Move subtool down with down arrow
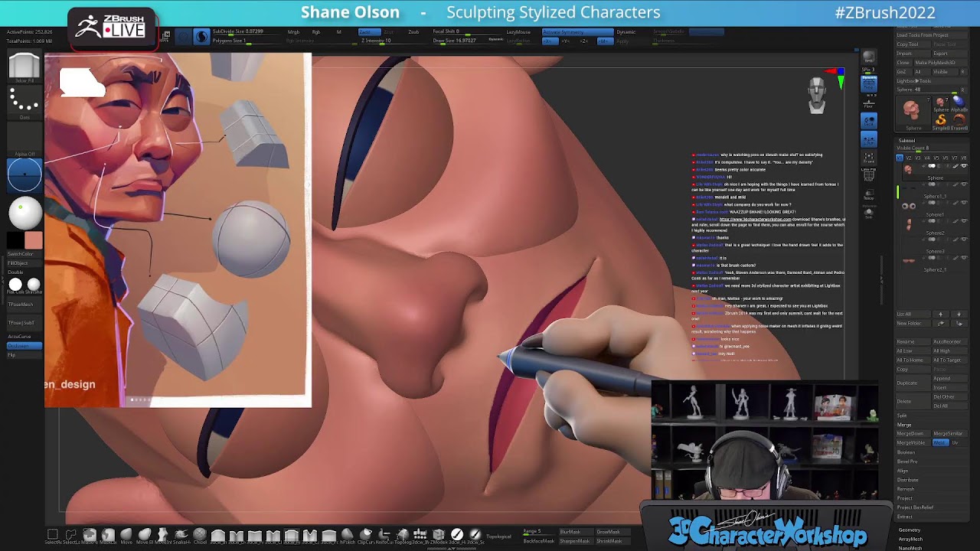980x551 pixels. point(959,314)
